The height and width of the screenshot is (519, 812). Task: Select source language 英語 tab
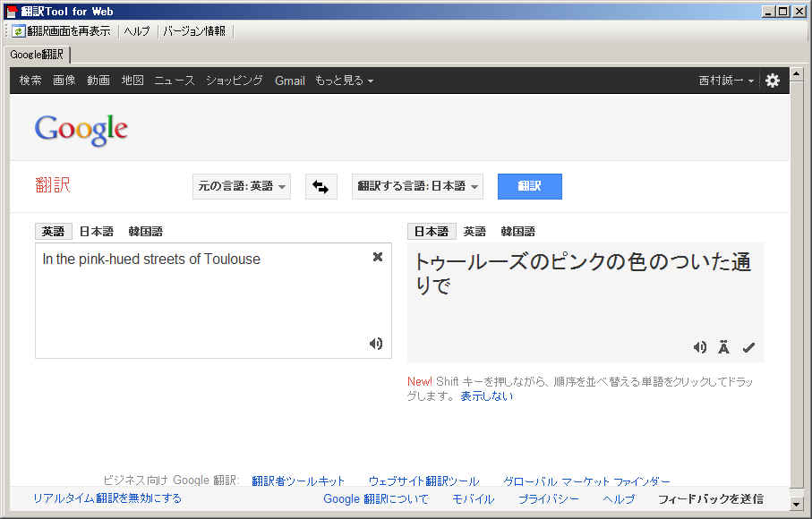coord(54,231)
